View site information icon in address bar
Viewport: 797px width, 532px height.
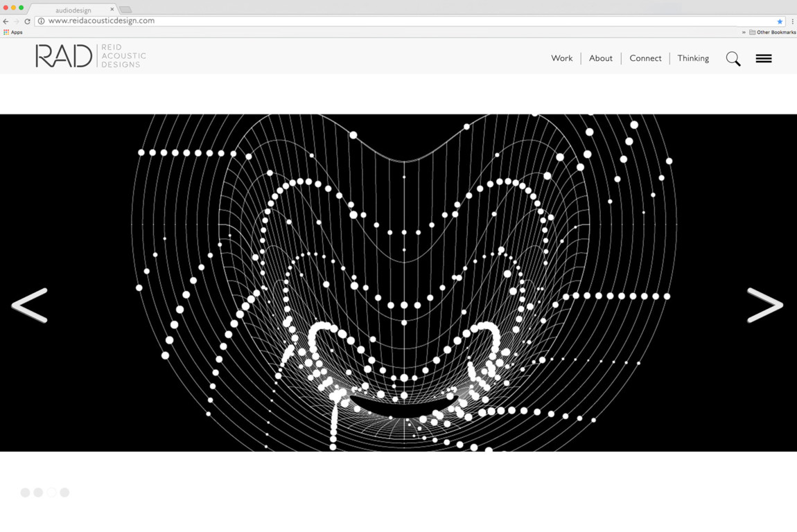(41, 21)
